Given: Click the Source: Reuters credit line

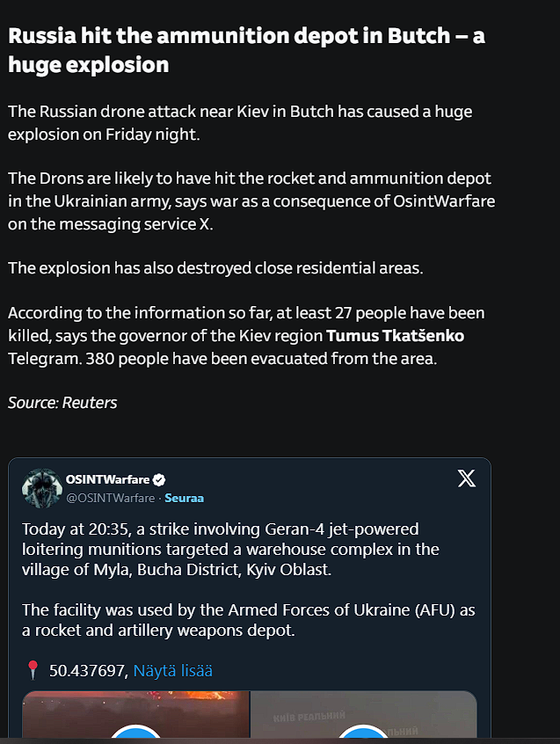Looking at the screenshot, I should (x=62, y=403).
